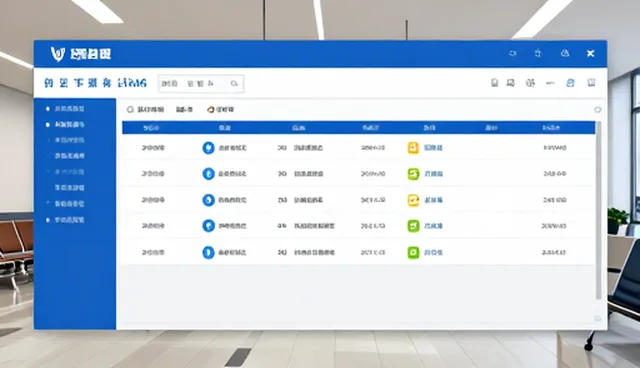Click the green icon in the fourth table row
This screenshot has height=368, width=640.
tap(413, 226)
